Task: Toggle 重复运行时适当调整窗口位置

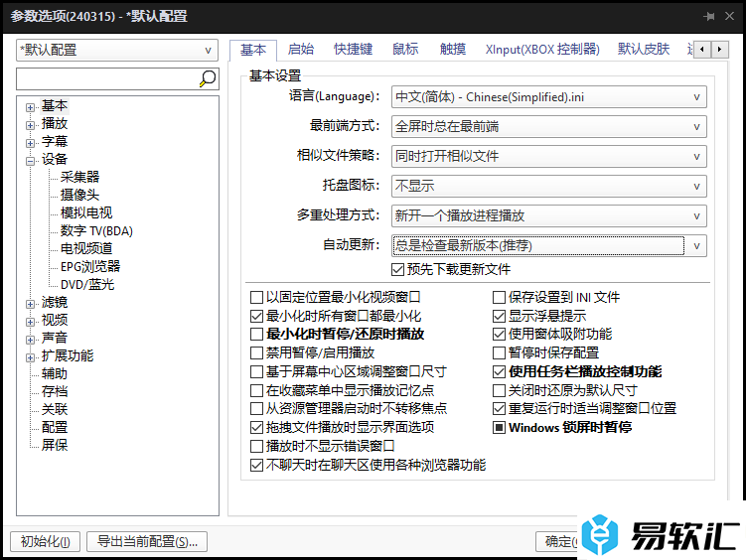Action: tap(499, 408)
